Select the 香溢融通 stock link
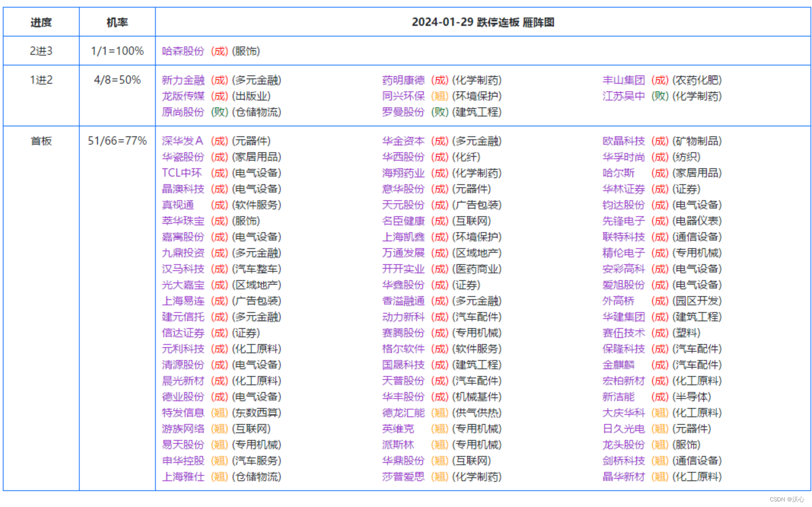The image size is (812, 507). click(403, 301)
